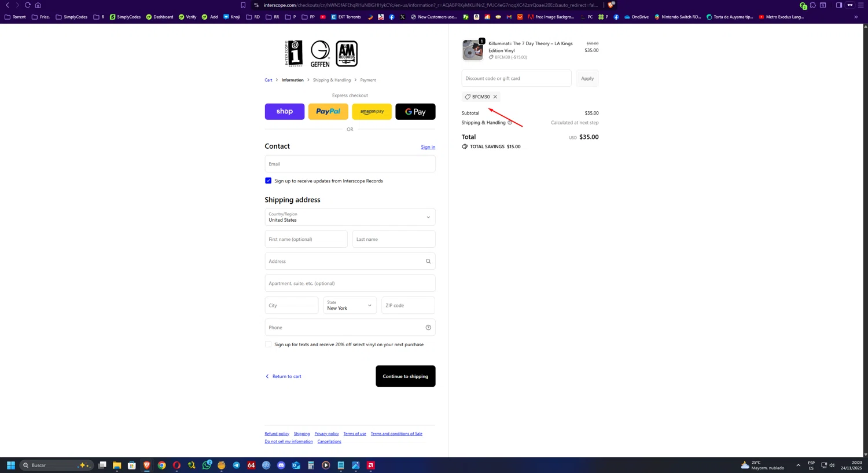Apply the discount code

tap(587, 78)
